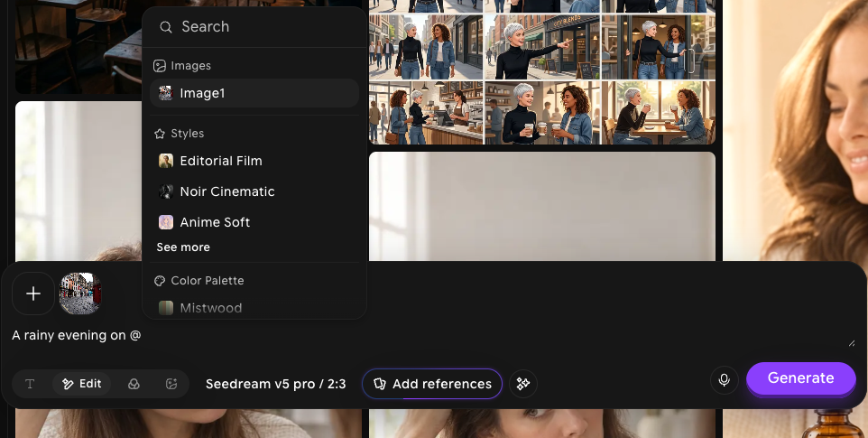The image size is (868, 438).
Task: Click the overlapping circles mode icon
Action: tap(134, 384)
